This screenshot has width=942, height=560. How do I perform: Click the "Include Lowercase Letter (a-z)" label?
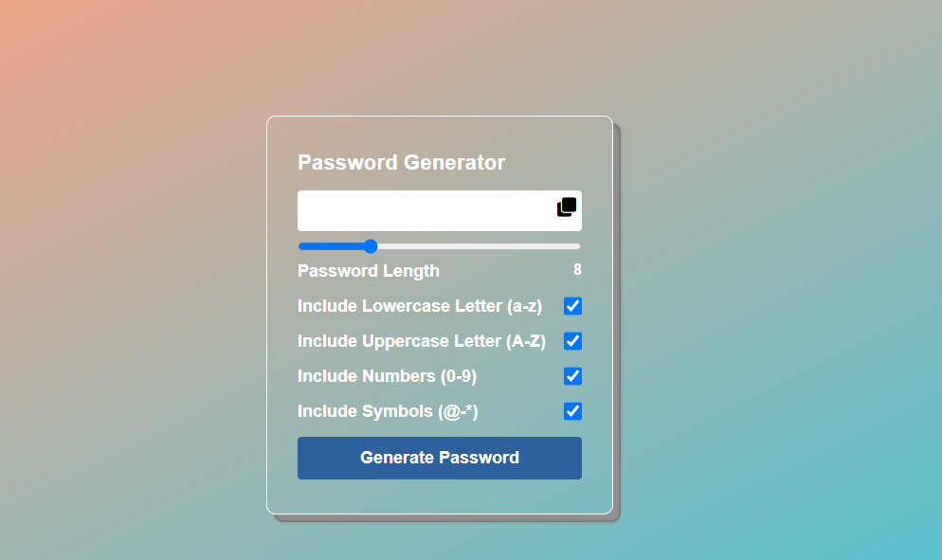(x=420, y=306)
